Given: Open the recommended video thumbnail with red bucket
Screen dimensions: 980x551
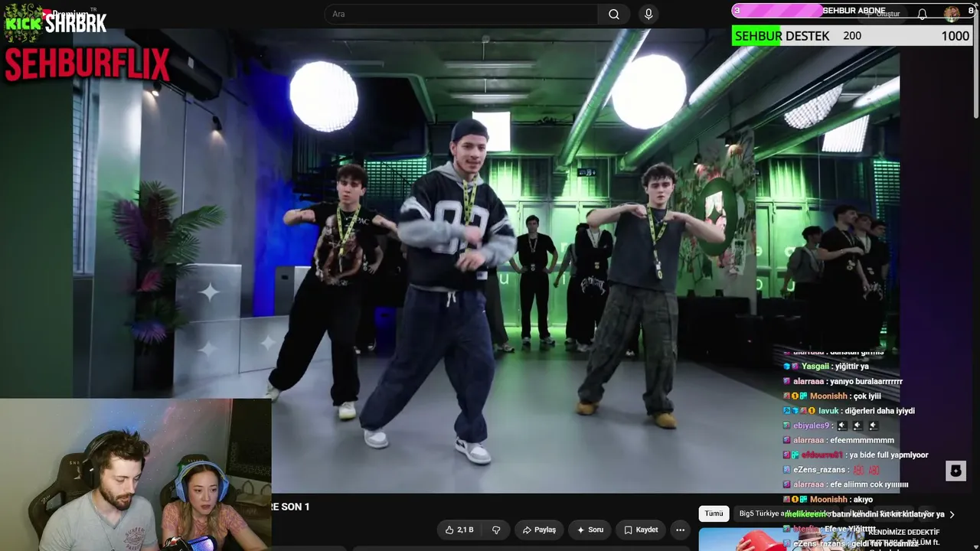Looking at the screenshot, I should tap(781, 540).
